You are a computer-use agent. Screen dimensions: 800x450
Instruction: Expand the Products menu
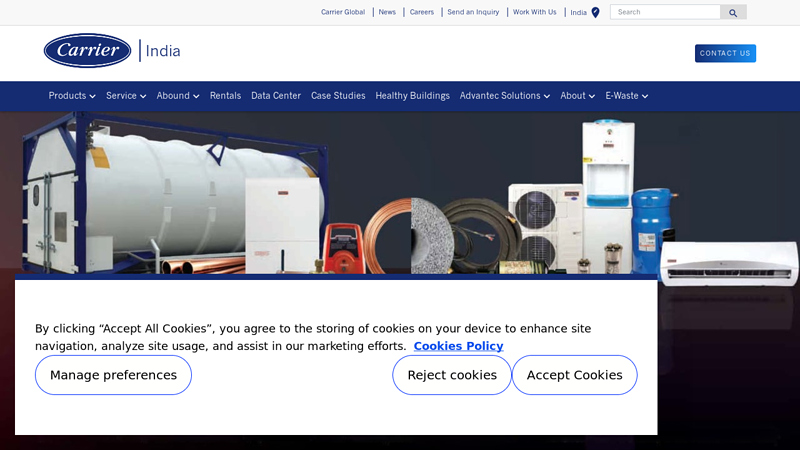tap(72, 96)
